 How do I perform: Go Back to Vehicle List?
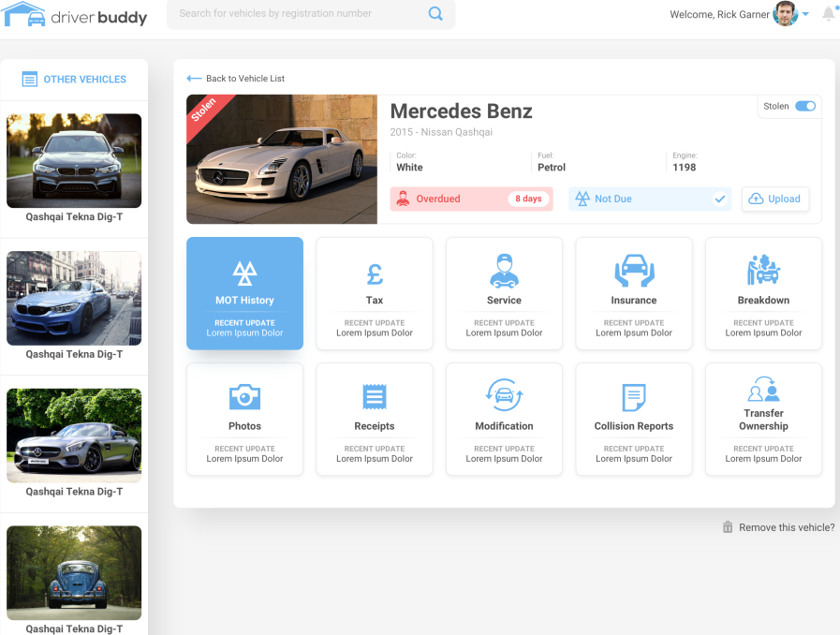point(245,79)
